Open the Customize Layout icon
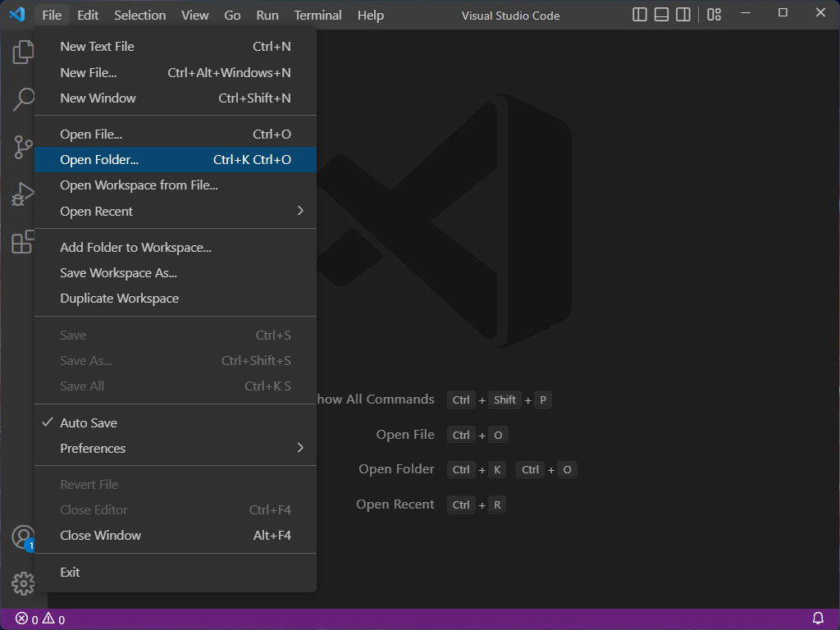840x630 pixels. coord(714,15)
